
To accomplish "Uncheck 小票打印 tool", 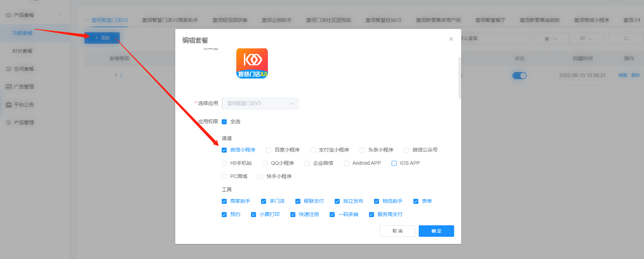I will 254,215.
